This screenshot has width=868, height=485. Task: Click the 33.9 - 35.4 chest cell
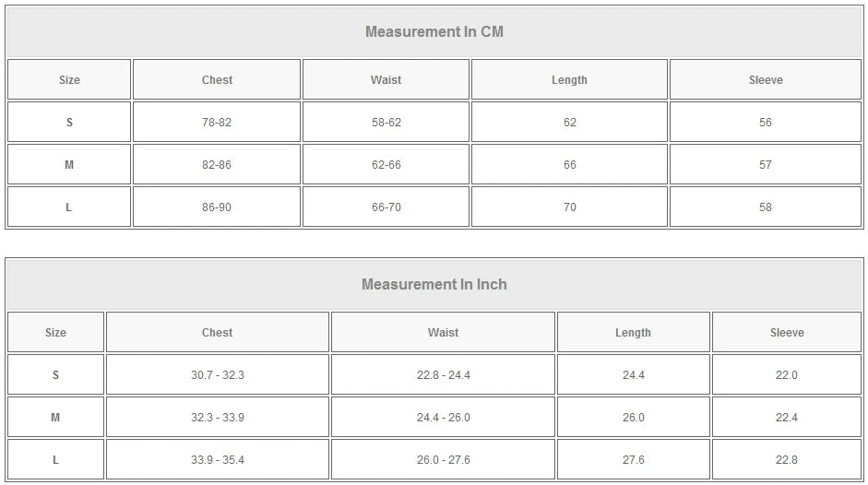pyautogui.click(x=218, y=460)
